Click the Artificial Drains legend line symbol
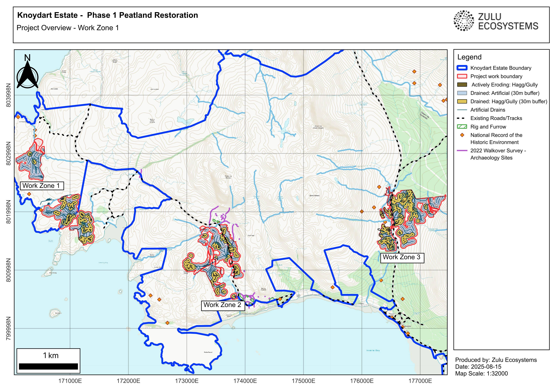 462,110
